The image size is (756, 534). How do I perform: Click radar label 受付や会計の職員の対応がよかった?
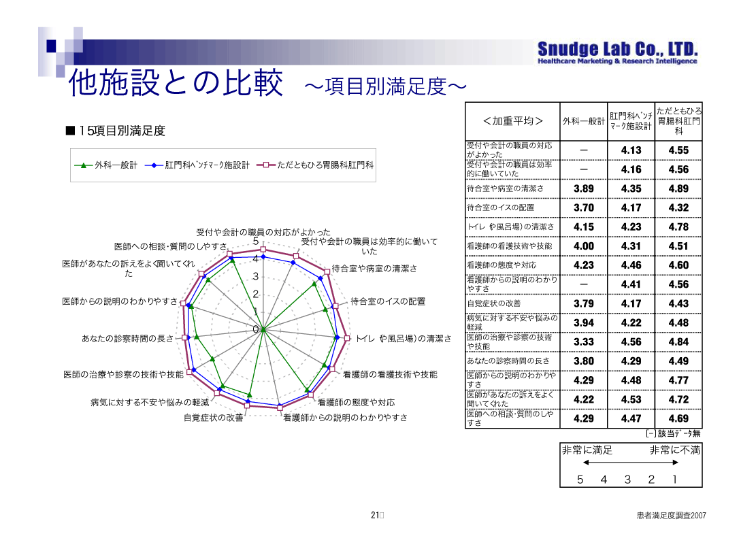tap(263, 232)
